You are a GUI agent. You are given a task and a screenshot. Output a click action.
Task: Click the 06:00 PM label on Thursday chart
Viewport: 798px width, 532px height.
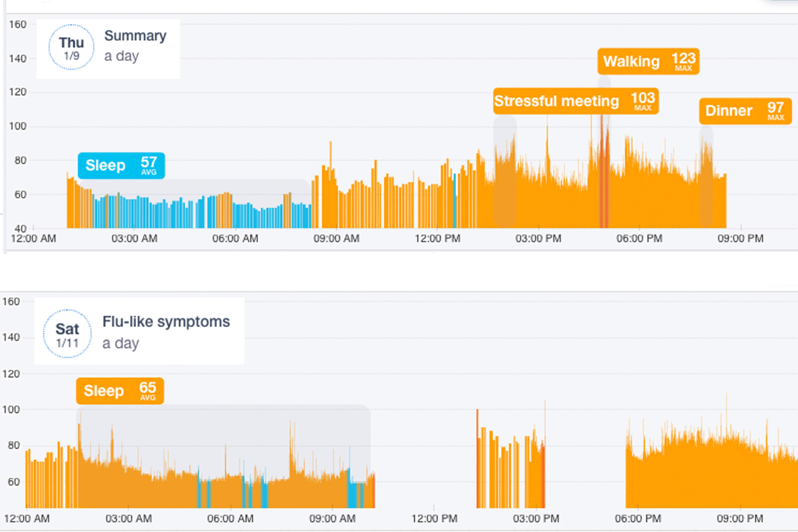pyautogui.click(x=639, y=238)
